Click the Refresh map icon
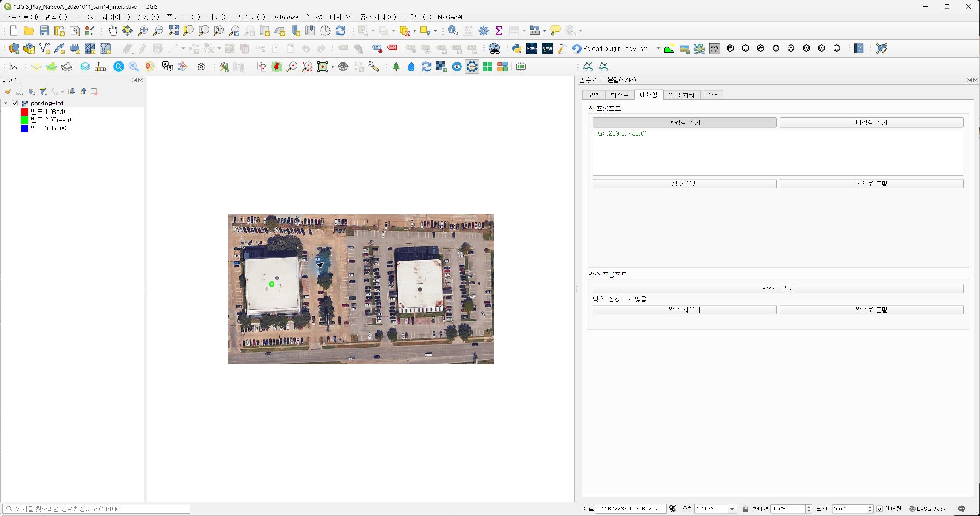Screen dimensions: 980x516 click(340, 31)
